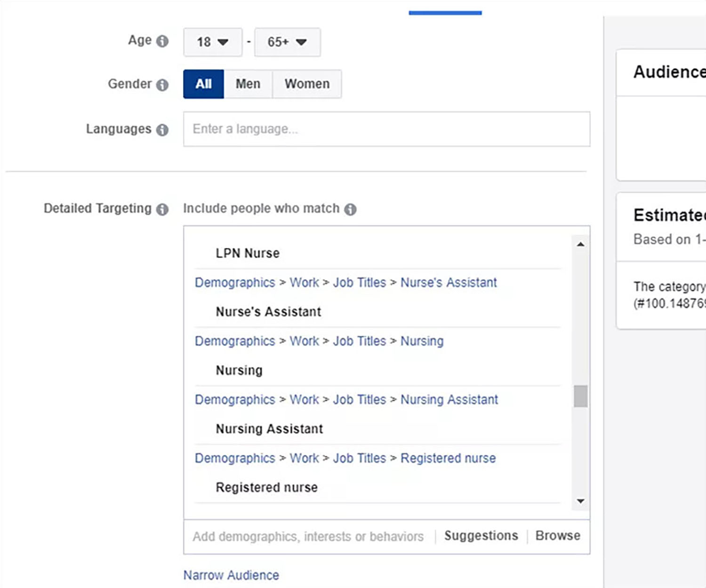
Task: Click the scrollbar down arrow in the targeting list
Action: pos(580,501)
